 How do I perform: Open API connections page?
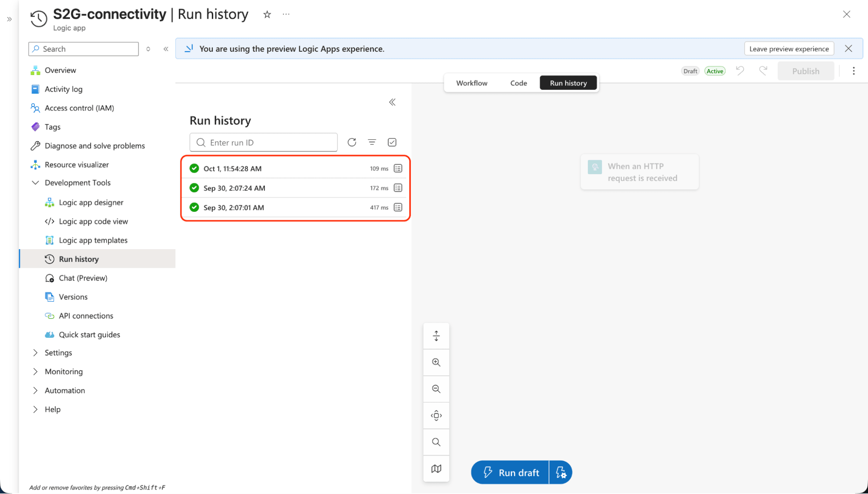coord(86,316)
